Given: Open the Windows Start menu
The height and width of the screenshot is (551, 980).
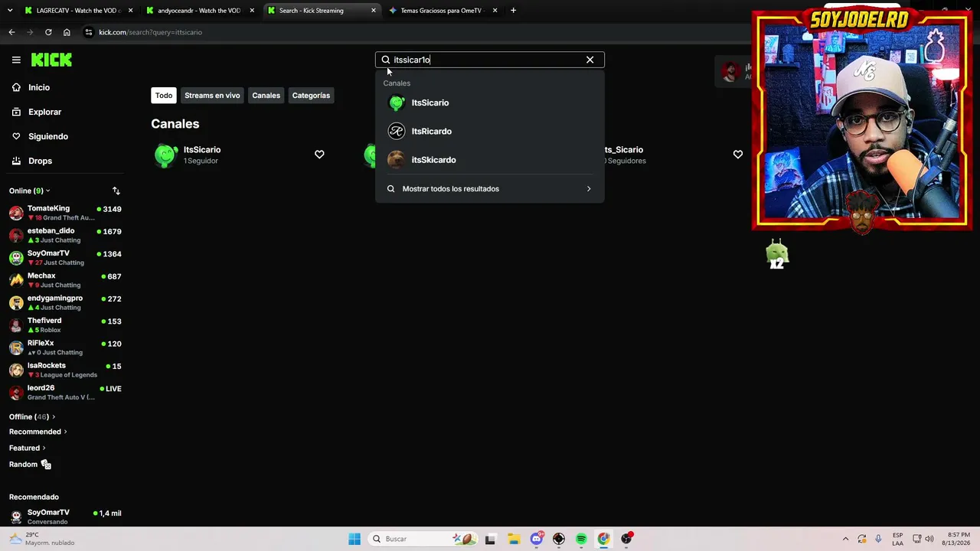Looking at the screenshot, I should (x=354, y=539).
